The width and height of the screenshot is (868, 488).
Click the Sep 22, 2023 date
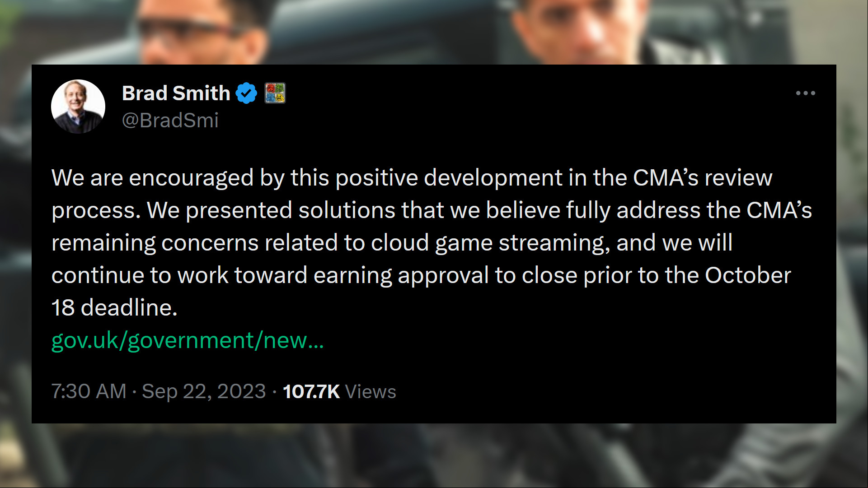click(204, 391)
